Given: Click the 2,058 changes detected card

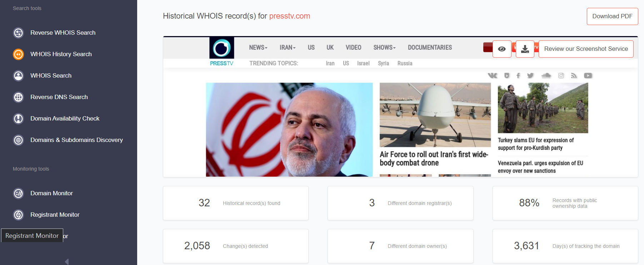Looking at the screenshot, I should 236,246.
